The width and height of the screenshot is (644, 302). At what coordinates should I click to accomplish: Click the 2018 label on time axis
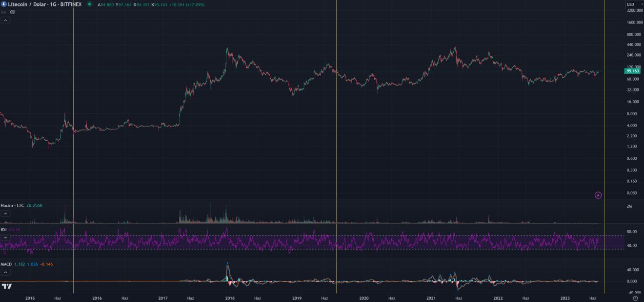point(230,298)
